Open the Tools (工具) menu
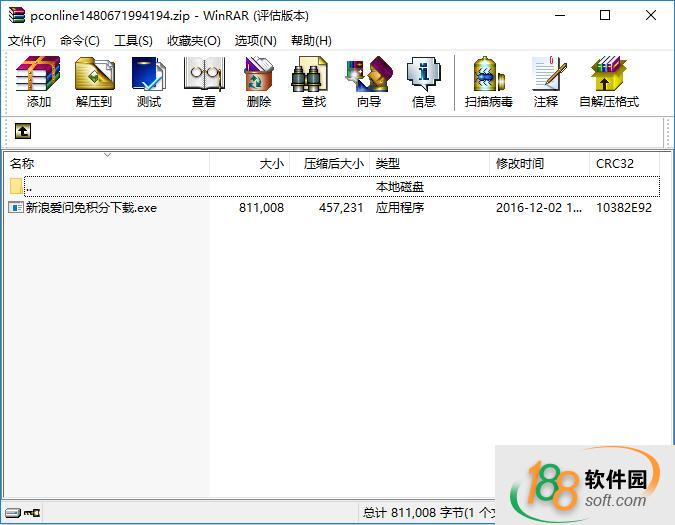 (133, 41)
